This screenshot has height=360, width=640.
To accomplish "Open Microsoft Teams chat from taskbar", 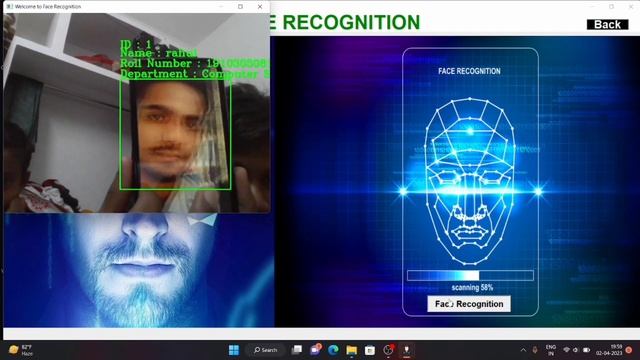I will (315, 349).
